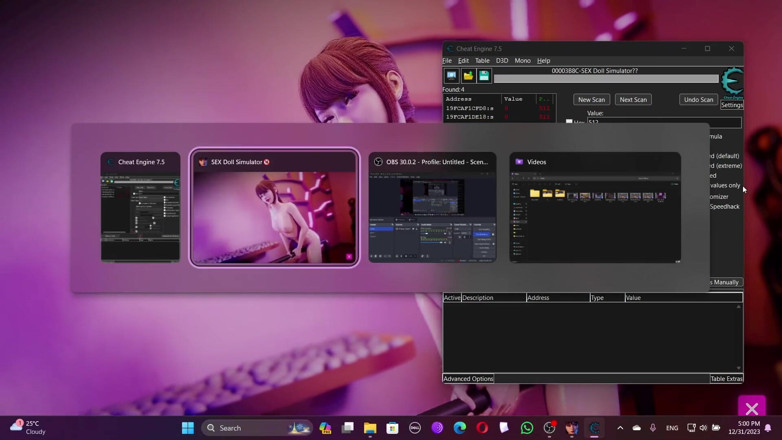782x440 pixels.
Task: Click the address list vertical scrollbar
Action: (x=739, y=337)
